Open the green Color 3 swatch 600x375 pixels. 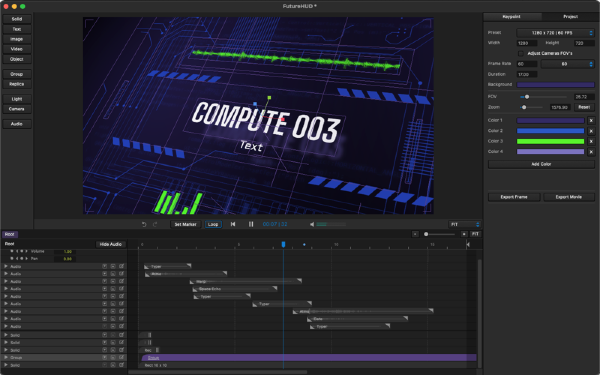[x=550, y=141]
